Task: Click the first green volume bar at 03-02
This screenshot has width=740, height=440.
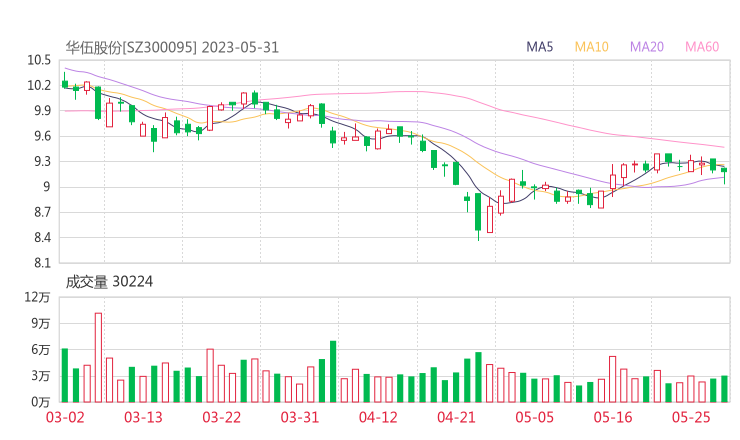Action: [65, 375]
